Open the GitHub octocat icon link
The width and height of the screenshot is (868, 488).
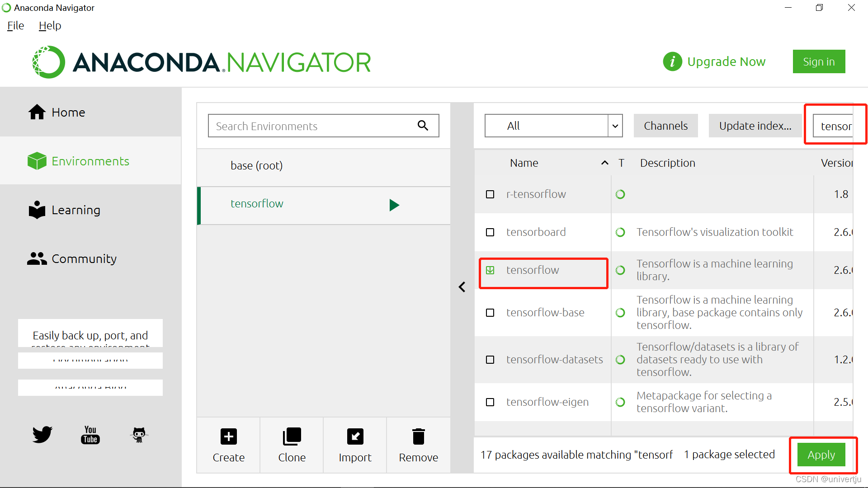tap(139, 435)
